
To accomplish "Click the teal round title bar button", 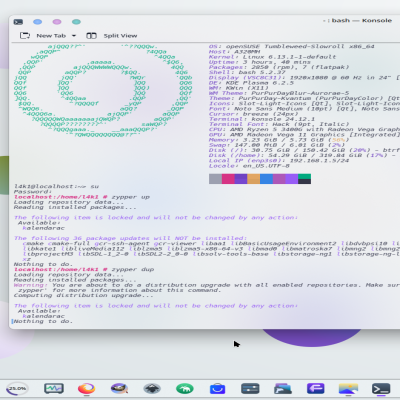I will point(76,22).
